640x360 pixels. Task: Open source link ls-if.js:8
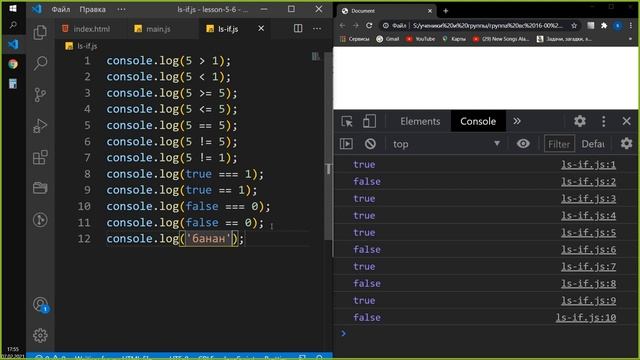pyautogui.click(x=588, y=284)
